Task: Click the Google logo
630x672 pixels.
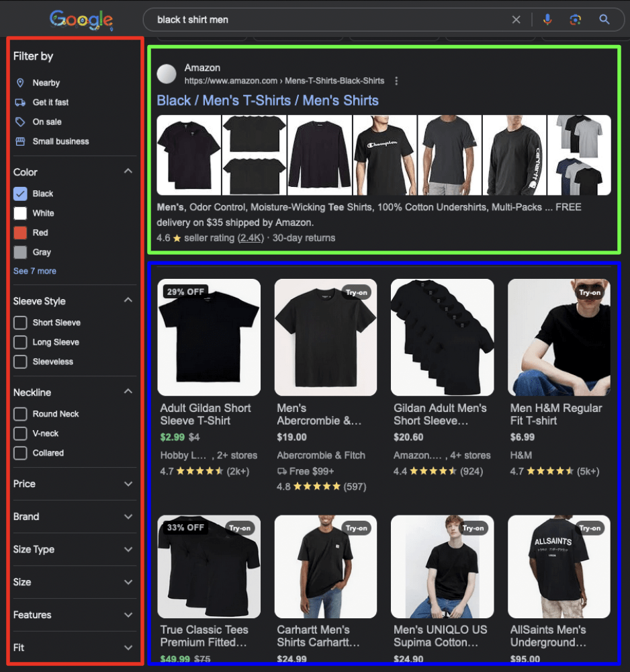Action: pyautogui.click(x=81, y=19)
